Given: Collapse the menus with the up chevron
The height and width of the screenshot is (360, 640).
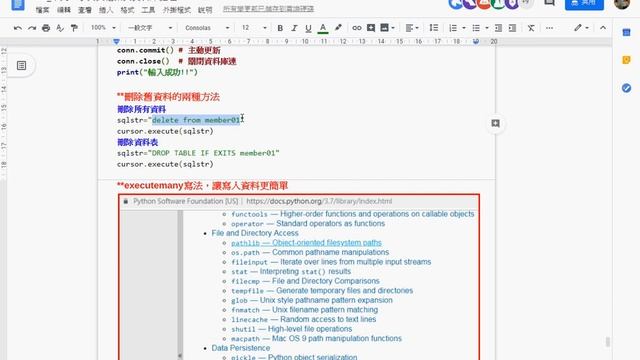Looking at the screenshot, I should point(603,28).
